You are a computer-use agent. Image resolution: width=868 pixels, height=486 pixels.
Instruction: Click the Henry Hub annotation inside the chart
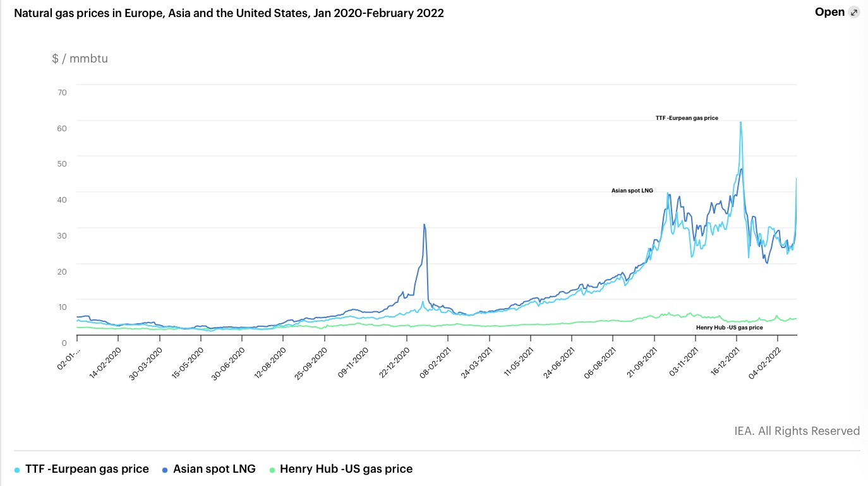coord(729,328)
